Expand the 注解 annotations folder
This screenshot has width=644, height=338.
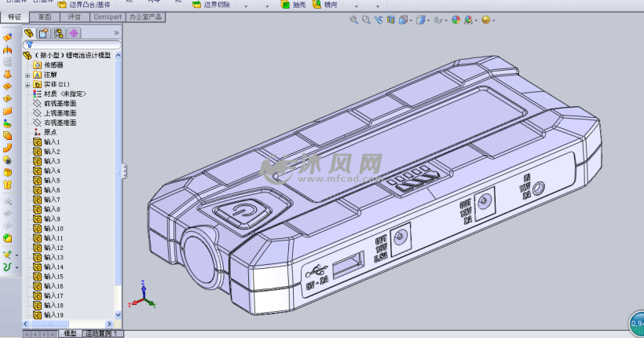[x=27, y=75]
